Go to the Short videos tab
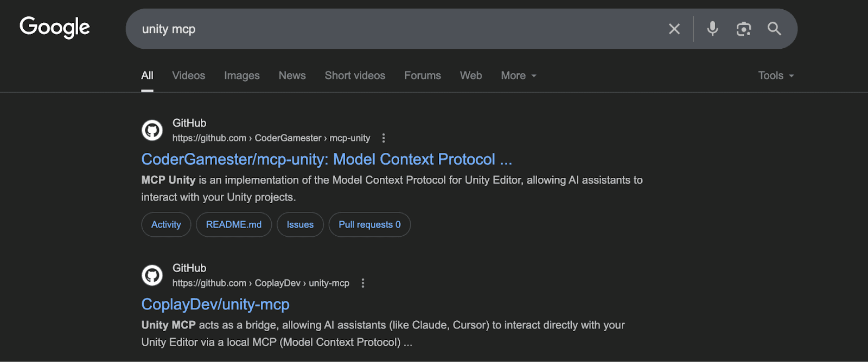The width and height of the screenshot is (868, 362). point(355,76)
